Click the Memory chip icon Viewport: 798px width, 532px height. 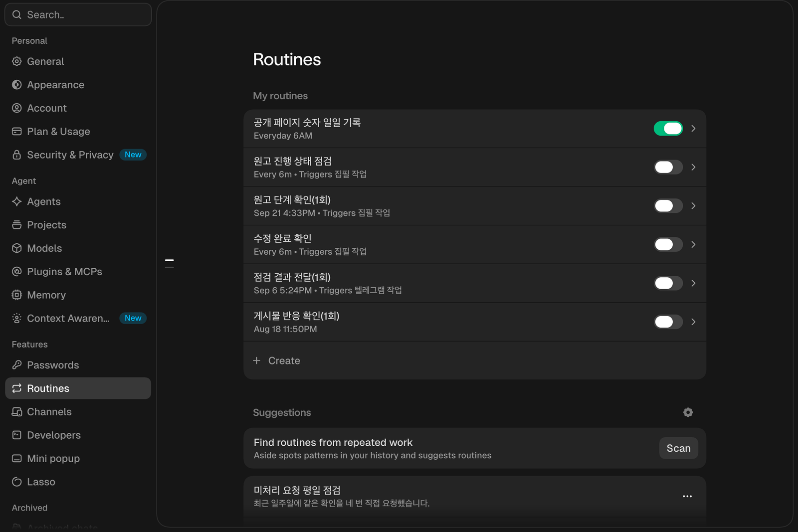click(x=17, y=295)
